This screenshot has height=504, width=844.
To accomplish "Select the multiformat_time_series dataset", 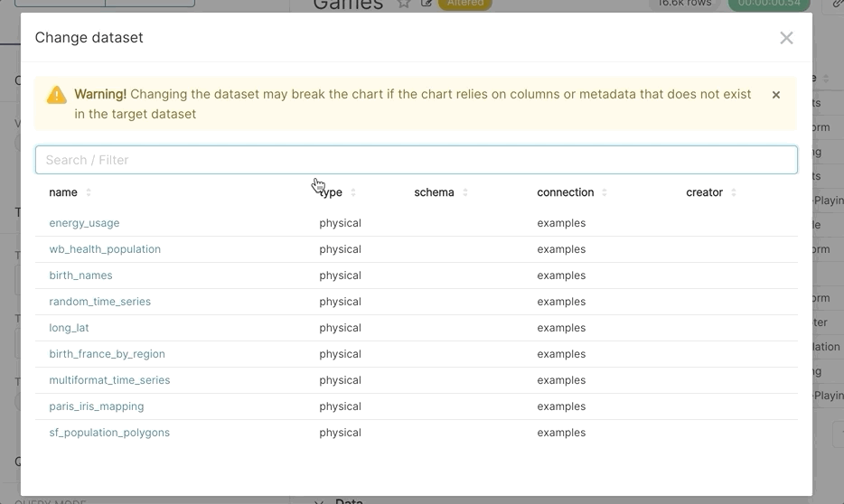I will tap(109, 380).
